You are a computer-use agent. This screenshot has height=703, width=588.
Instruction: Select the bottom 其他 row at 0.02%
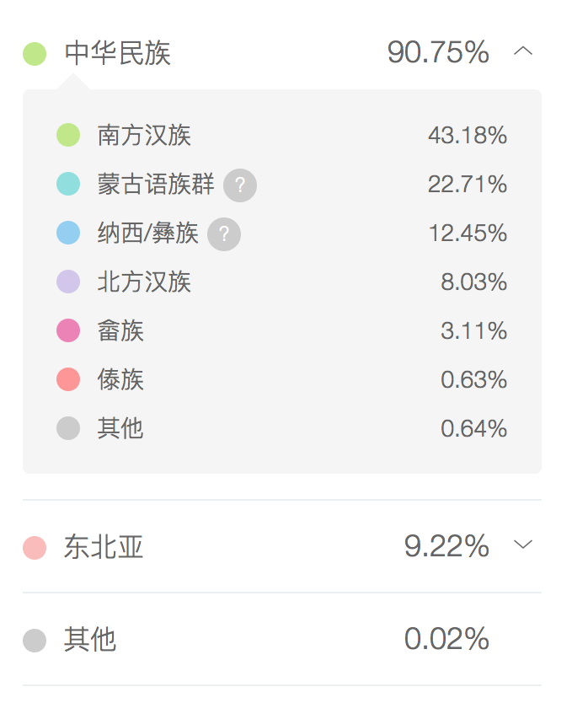point(282,639)
